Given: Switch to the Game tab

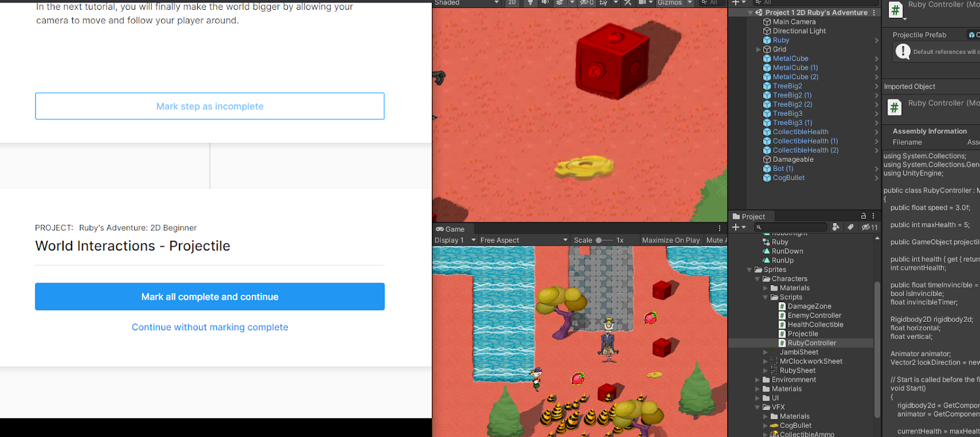Looking at the screenshot, I should tap(450, 229).
